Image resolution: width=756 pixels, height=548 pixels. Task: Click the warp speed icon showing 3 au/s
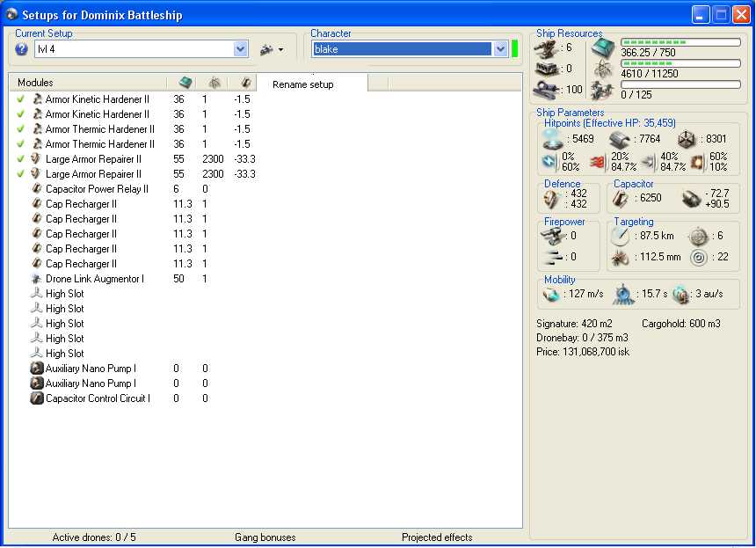click(x=680, y=295)
